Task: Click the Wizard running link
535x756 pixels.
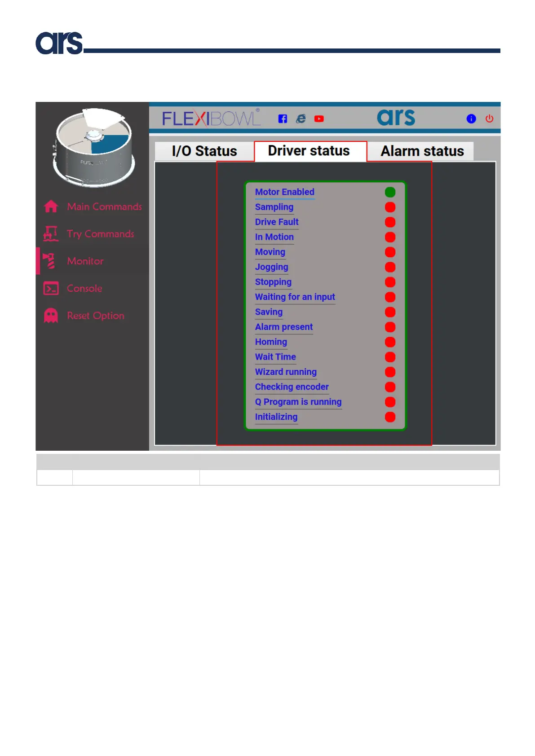Action: click(x=286, y=372)
